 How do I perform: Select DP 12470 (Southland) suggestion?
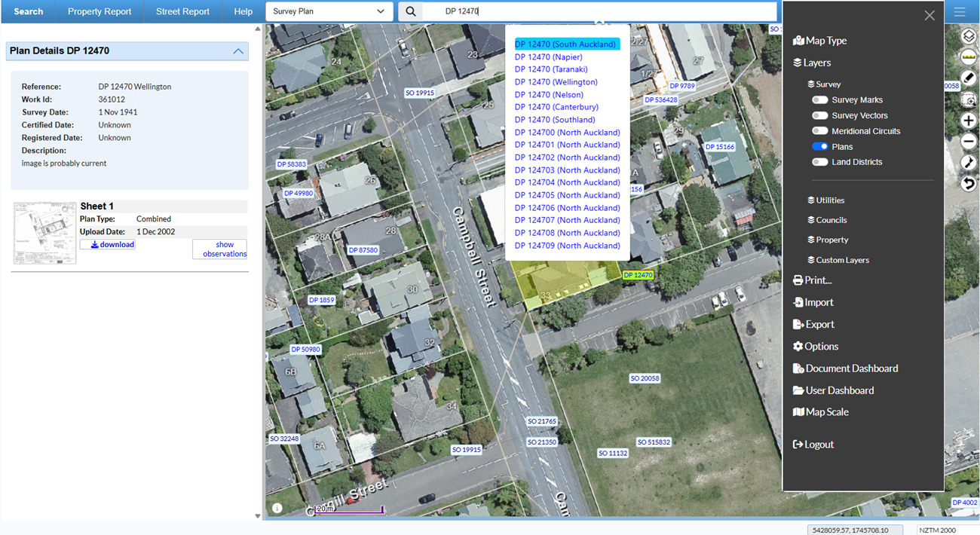click(555, 120)
